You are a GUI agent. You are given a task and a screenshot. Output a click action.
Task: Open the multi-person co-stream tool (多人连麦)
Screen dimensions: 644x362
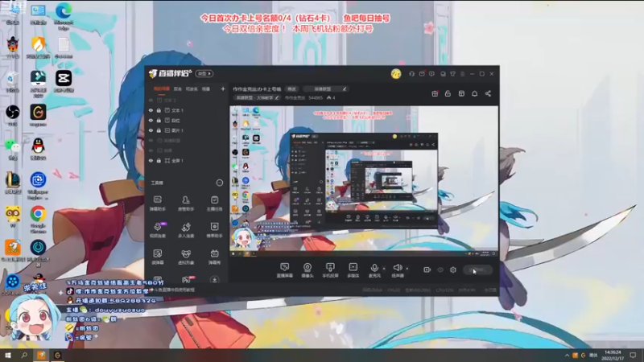tap(186, 230)
